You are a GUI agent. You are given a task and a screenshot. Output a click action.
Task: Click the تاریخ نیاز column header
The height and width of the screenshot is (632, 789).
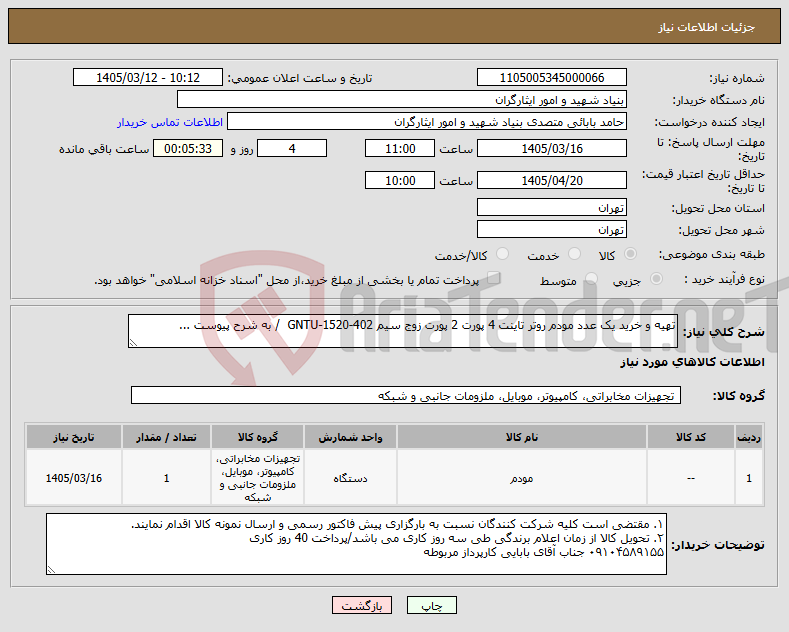click(x=73, y=437)
